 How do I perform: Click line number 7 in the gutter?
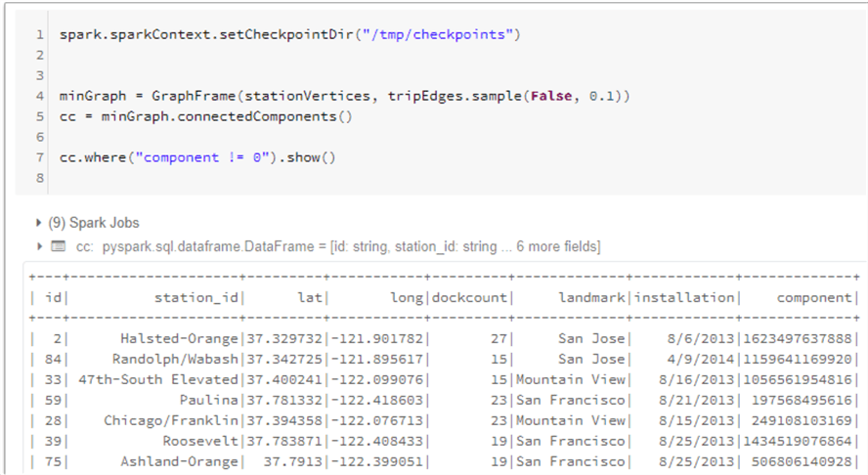point(39,157)
